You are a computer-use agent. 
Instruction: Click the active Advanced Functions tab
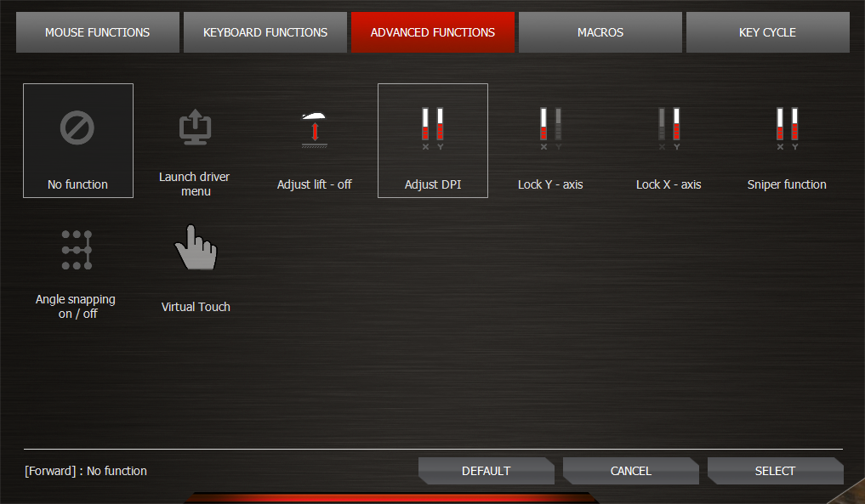(x=433, y=32)
